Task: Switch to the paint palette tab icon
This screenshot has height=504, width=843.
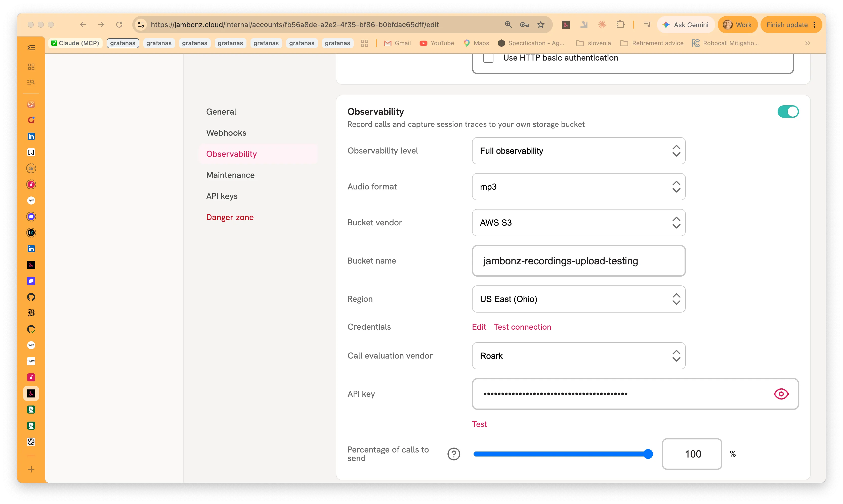Action: click(31, 104)
